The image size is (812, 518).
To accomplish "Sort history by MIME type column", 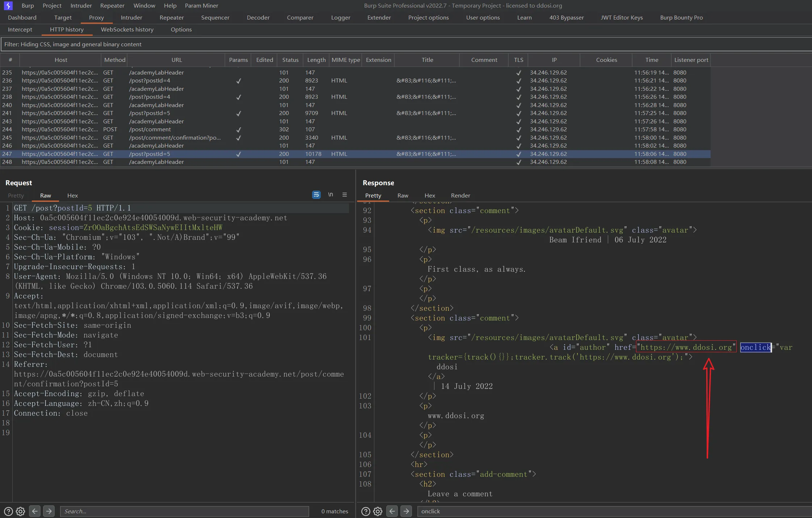I will (346, 60).
